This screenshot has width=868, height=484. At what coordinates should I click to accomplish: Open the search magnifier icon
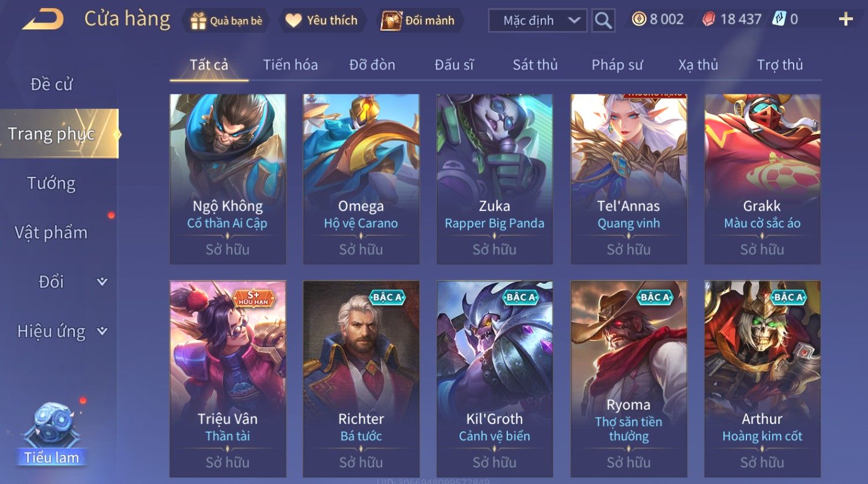click(603, 21)
